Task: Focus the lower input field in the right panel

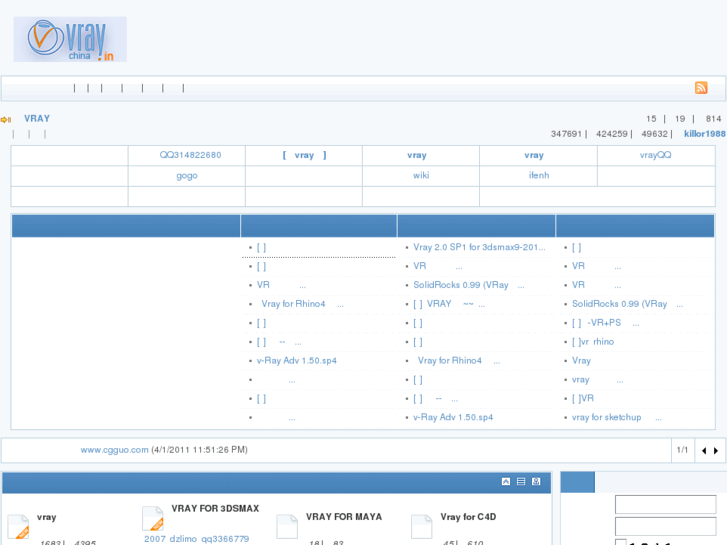Action: click(x=665, y=526)
